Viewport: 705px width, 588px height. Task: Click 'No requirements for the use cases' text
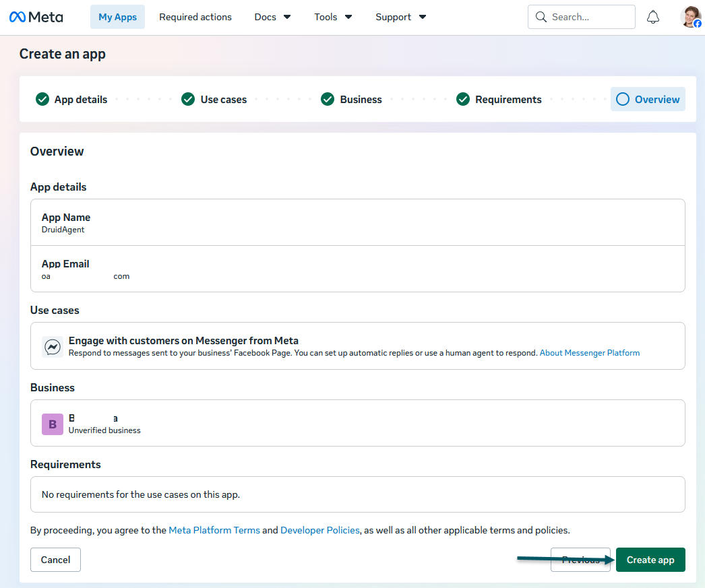(x=141, y=494)
